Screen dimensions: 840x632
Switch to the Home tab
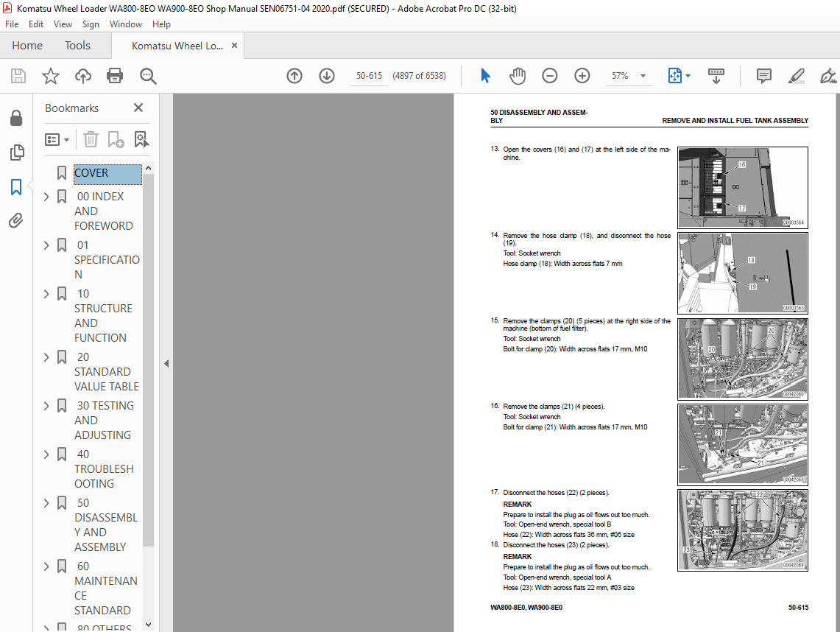pyautogui.click(x=27, y=46)
